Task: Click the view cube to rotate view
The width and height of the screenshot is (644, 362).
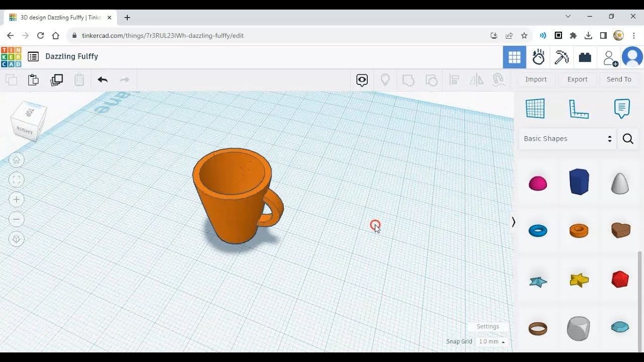Action: pos(29,121)
